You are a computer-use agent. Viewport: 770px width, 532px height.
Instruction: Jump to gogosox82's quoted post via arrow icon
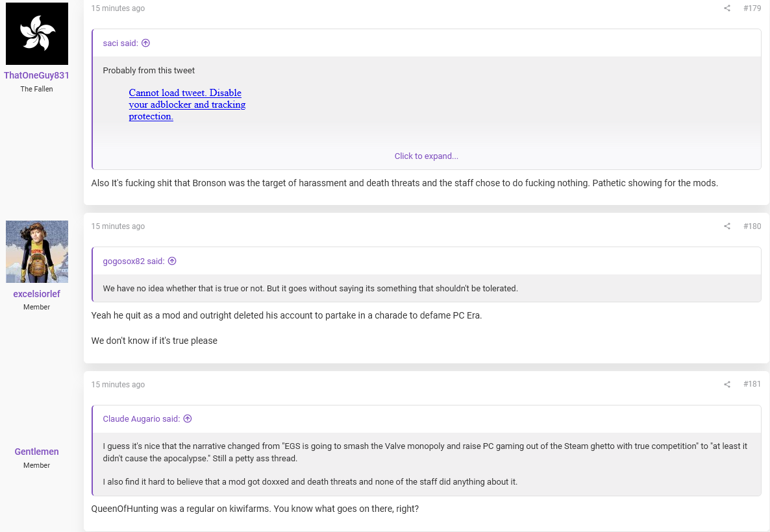click(x=172, y=261)
